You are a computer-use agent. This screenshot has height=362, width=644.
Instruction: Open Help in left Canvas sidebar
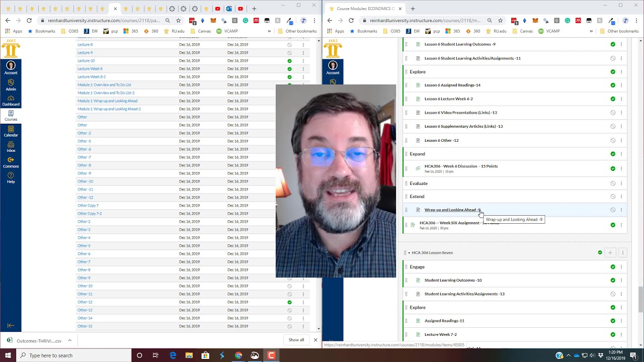[11, 178]
